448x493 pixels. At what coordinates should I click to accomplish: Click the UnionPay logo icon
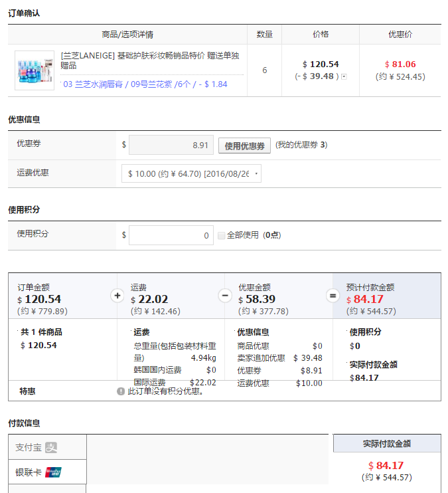[x=53, y=472]
